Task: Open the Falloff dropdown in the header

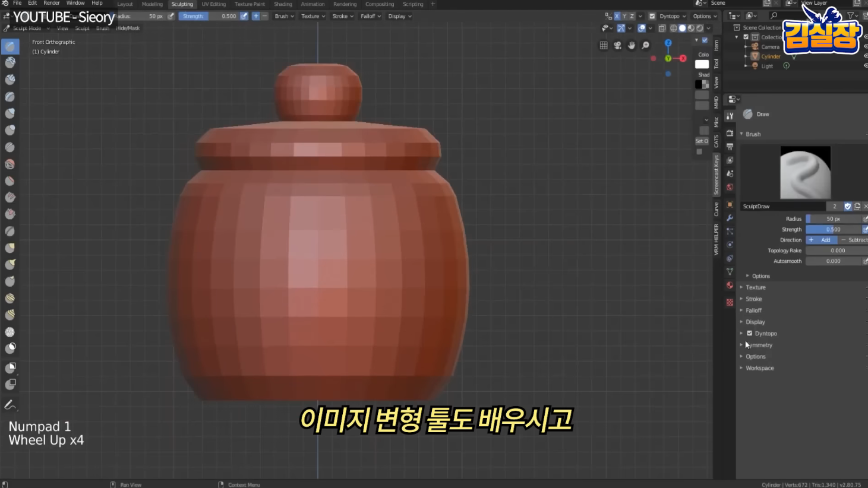Action: pyautogui.click(x=370, y=16)
